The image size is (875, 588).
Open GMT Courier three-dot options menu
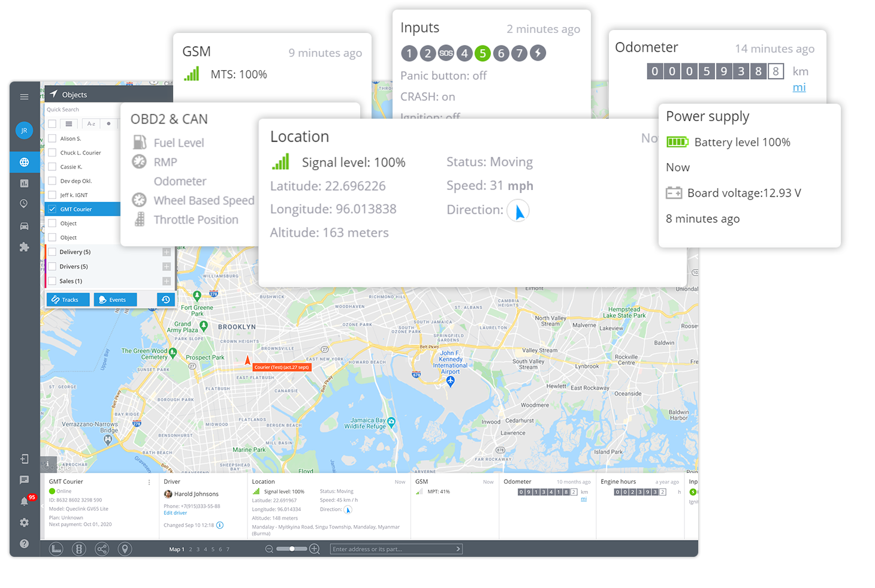click(149, 482)
